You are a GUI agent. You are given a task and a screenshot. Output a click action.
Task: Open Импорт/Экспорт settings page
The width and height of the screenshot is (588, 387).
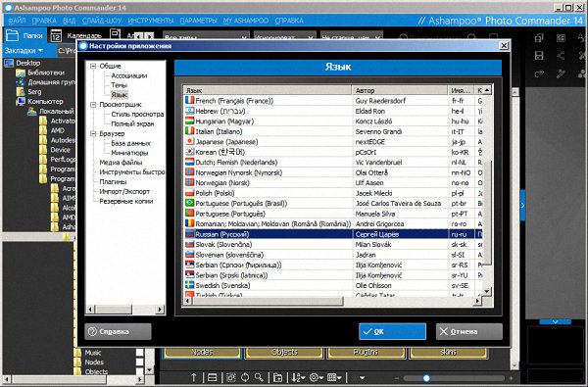[x=124, y=191]
